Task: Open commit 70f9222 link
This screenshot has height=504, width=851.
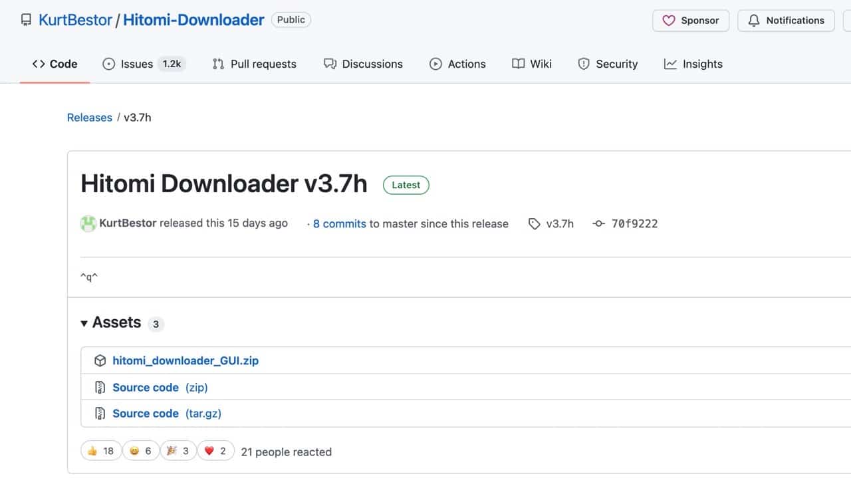Action: point(634,224)
